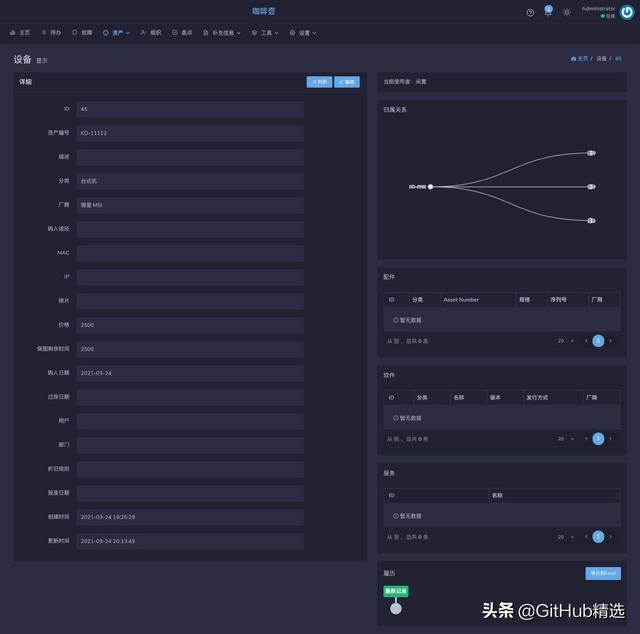Open the notifications bell with badge

coord(548,11)
